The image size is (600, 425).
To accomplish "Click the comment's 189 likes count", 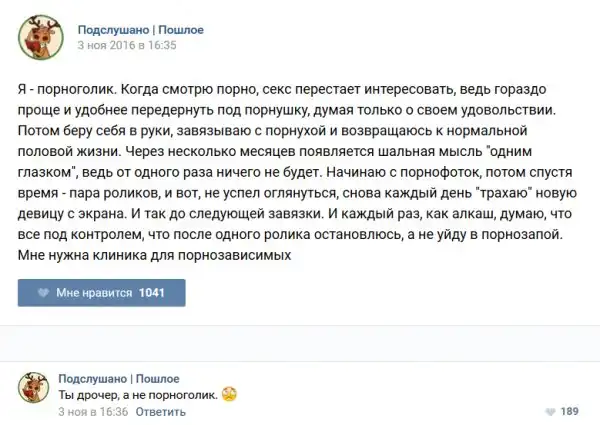I will click(570, 411).
